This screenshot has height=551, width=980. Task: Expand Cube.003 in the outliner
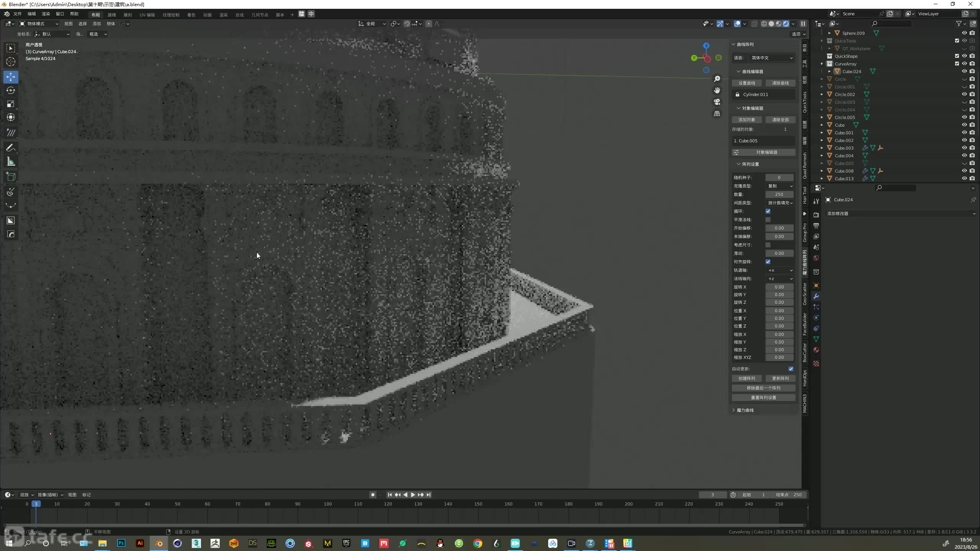(x=822, y=148)
